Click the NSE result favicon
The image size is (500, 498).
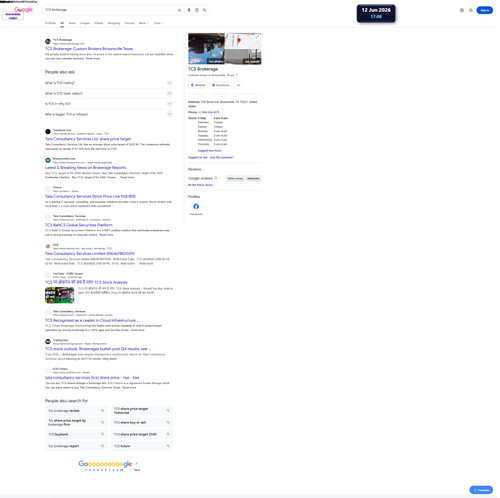point(48,246)
